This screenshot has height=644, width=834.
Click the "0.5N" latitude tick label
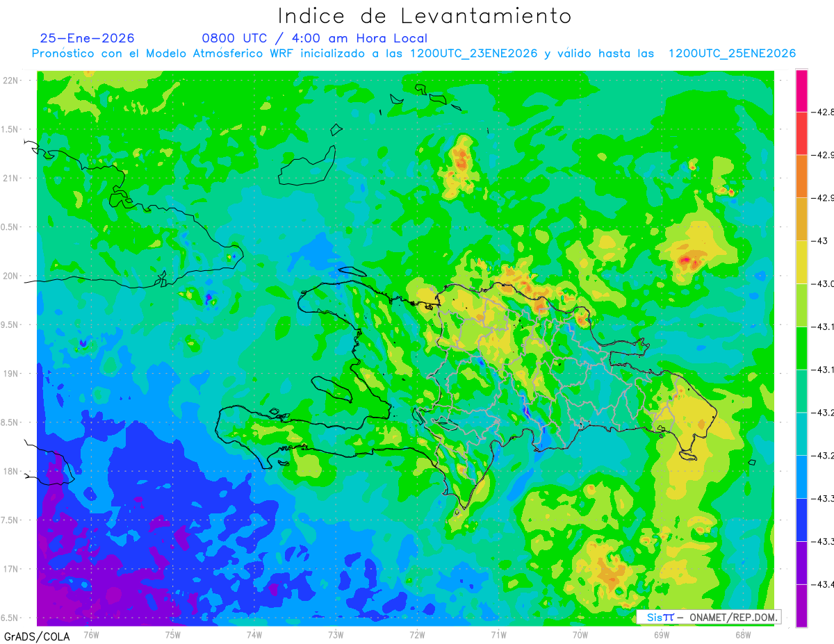[10, 227]
